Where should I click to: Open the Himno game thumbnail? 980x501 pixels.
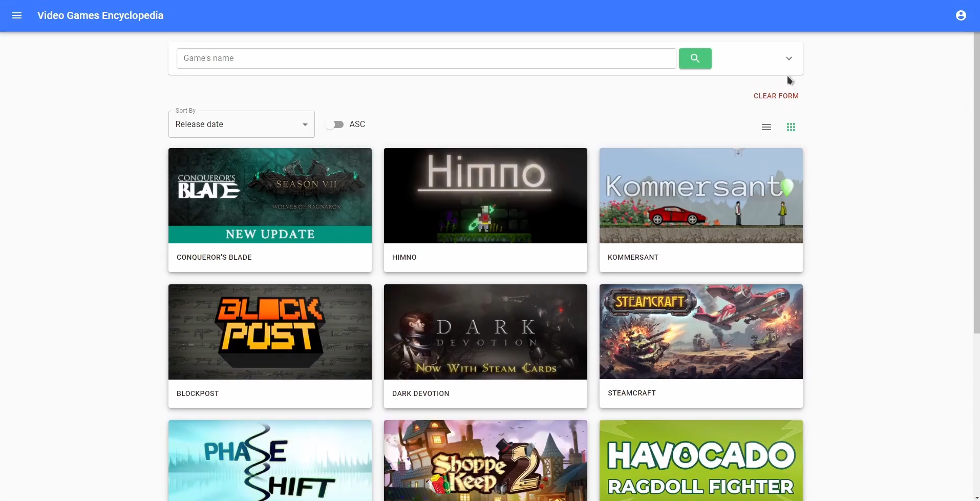(485, 196)
